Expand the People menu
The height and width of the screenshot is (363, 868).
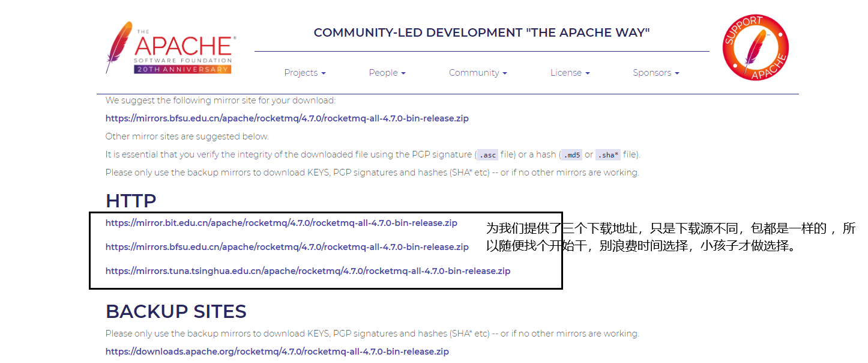[x=387, y=72]
